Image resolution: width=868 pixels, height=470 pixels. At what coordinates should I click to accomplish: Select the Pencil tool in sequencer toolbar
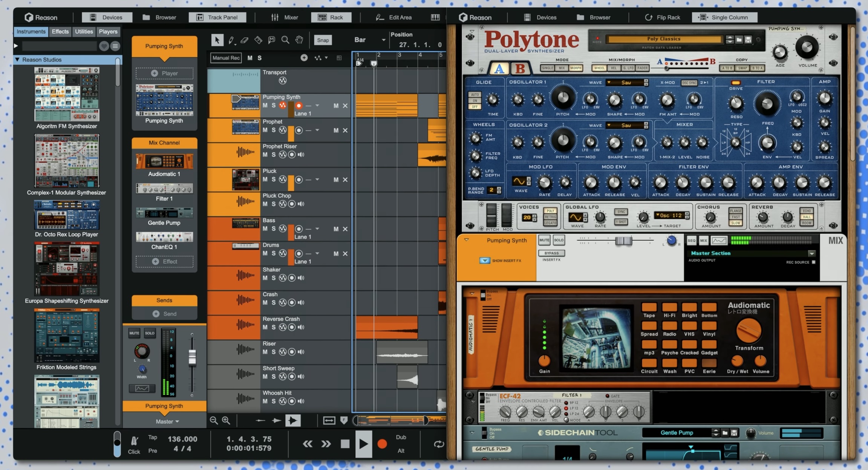[x=231, y=40]
